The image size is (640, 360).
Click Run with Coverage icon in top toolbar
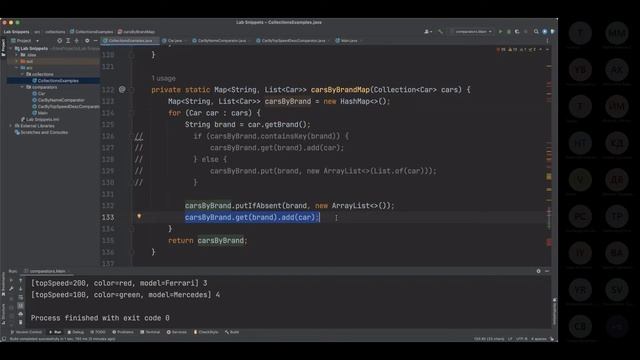517,31
